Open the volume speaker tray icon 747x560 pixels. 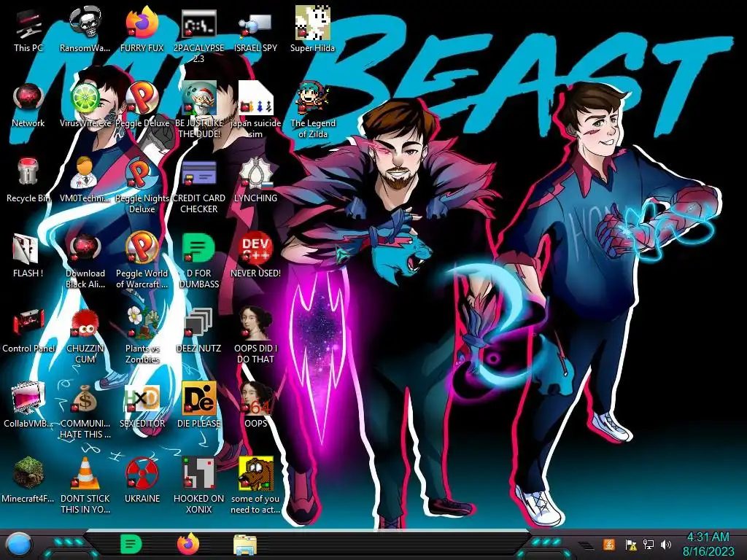coord(666,544)
